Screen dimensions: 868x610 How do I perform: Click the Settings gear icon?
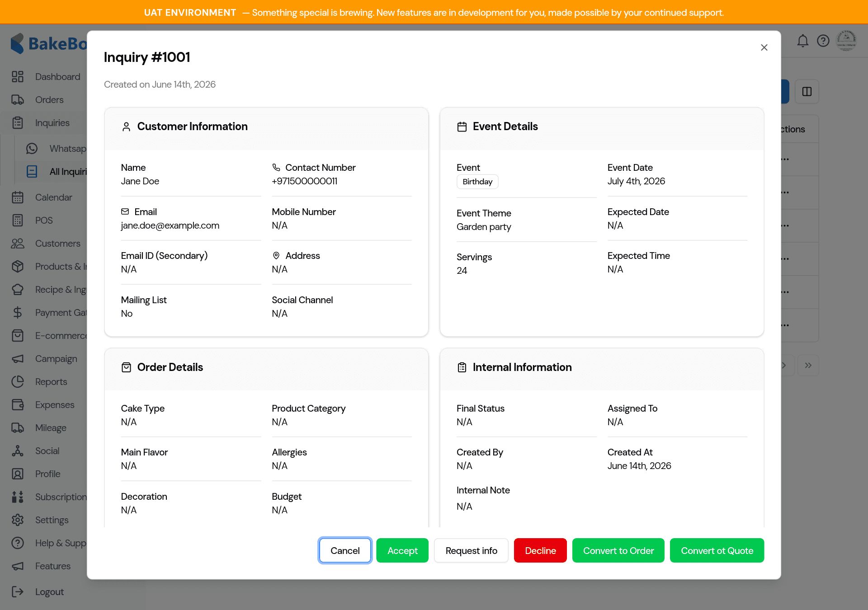(x=18, y=520)
